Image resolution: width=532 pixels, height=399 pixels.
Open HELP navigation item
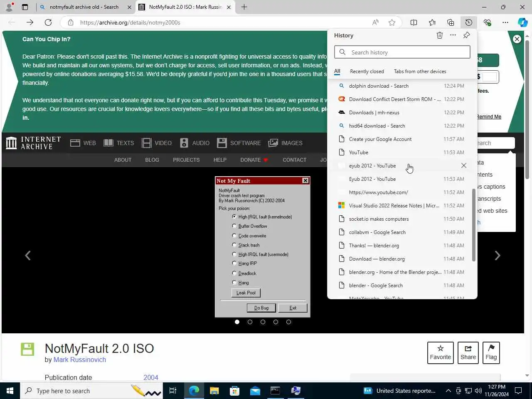tap(220, 160)
